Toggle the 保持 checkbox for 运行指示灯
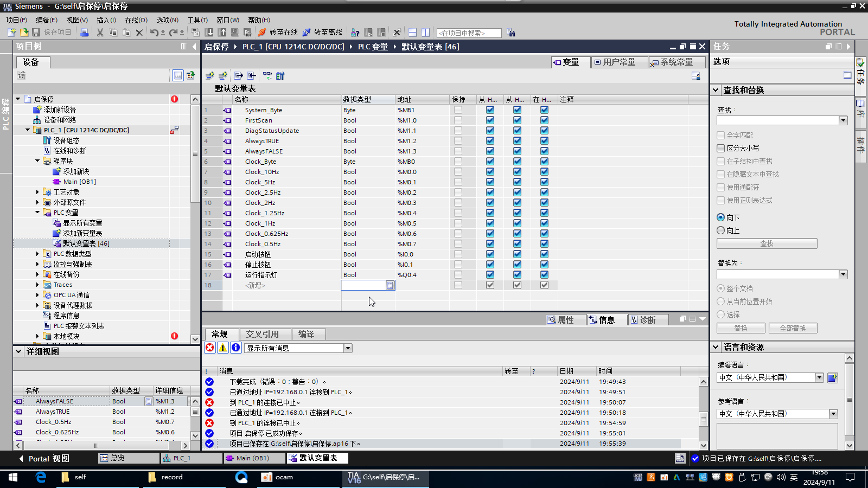Viewport: 868px width, 488px height. pyautogui.click(x=458, y=274)
